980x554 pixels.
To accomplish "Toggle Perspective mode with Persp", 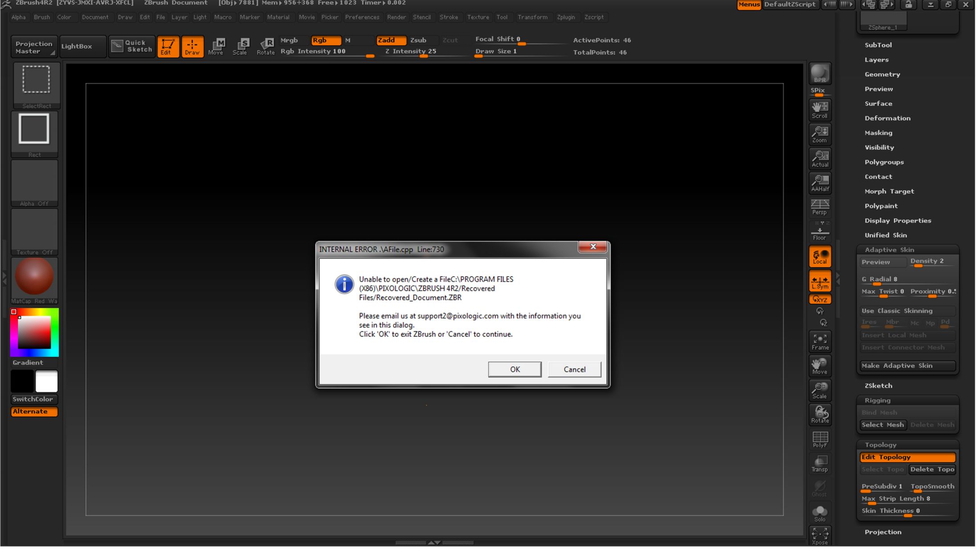I will tap(819, 206).
